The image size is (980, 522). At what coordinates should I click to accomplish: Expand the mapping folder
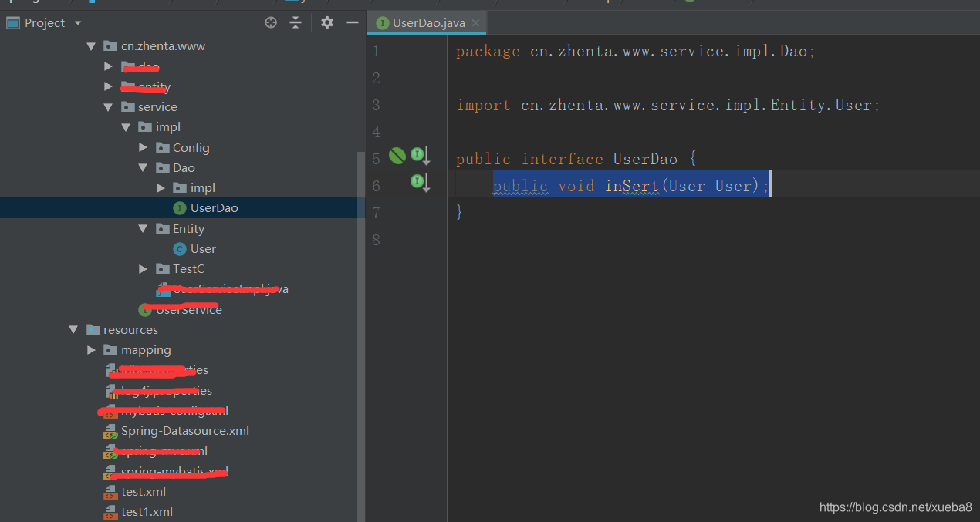coord(91,350)
